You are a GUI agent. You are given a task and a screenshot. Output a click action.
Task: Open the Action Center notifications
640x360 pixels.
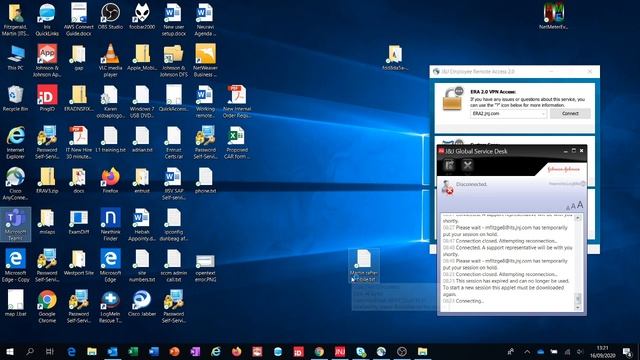coord(627,351)
